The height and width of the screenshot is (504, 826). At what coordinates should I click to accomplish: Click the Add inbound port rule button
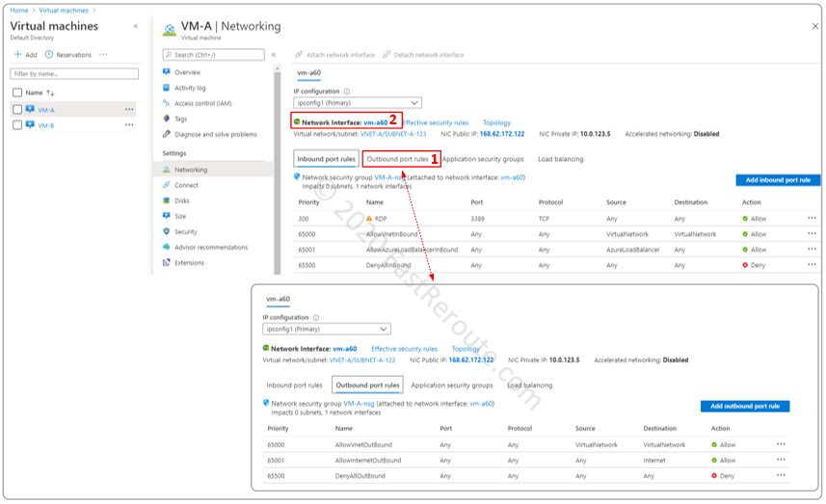point(778,180)
